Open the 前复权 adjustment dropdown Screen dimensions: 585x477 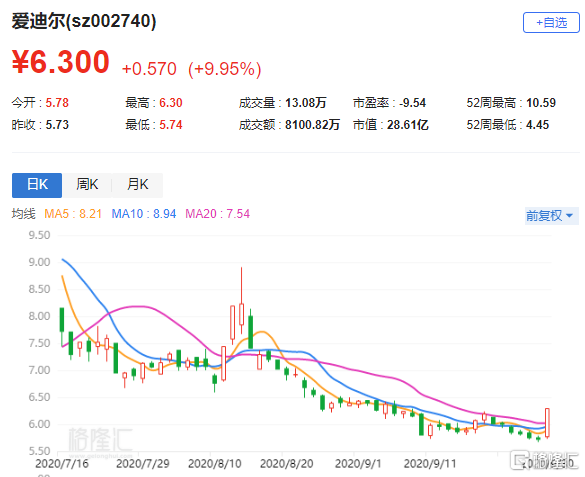click(551, 216)
